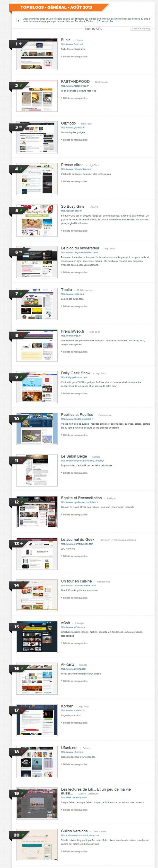Viewport: 158px width, 868px height.
Task: Open the korben.info URL
Action: pos(73,710)
